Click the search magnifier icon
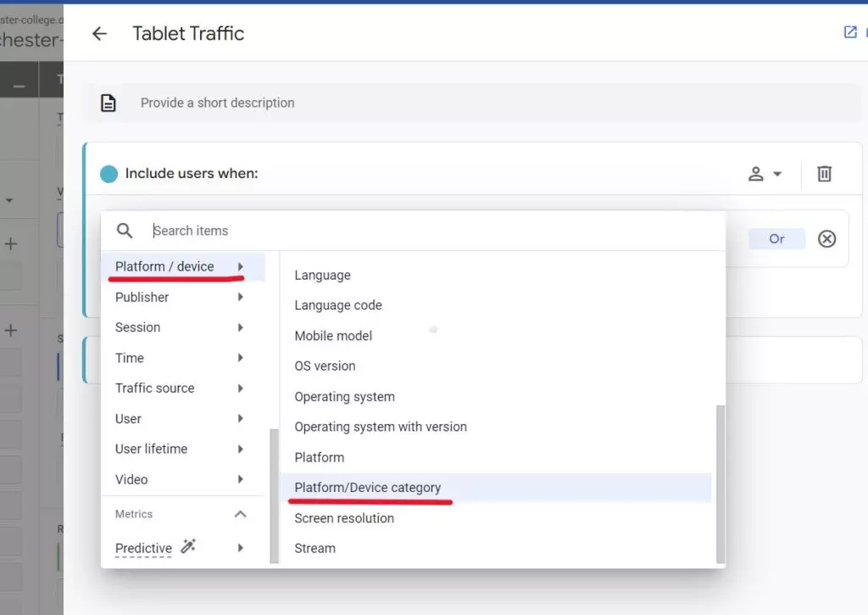 [125, 231]
